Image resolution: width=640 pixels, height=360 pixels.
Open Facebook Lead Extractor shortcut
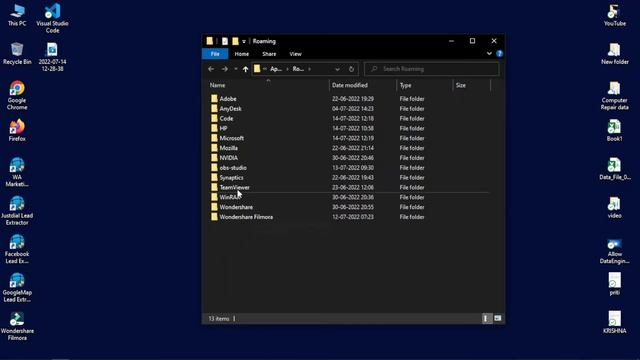pyautogui.click(x=17, y=249)
